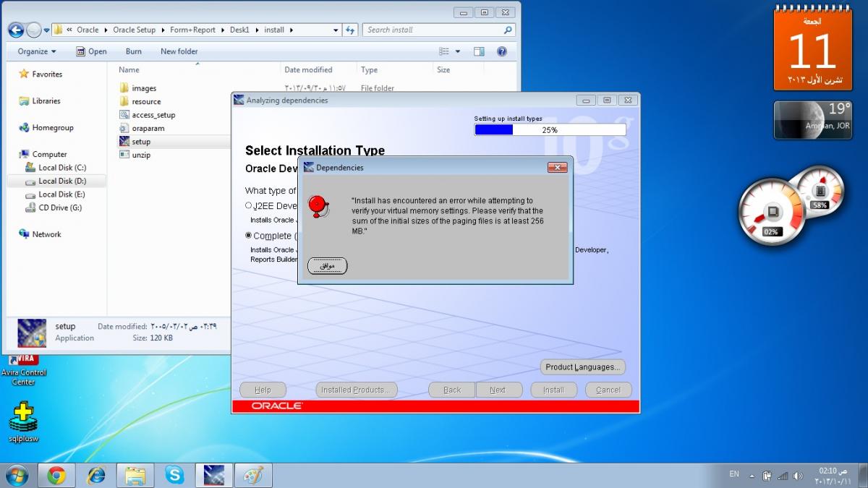The image size is (868, 488).
Task: Click the explorer help question mark icon
Action: pyautogui.click(x=502, y=51)
